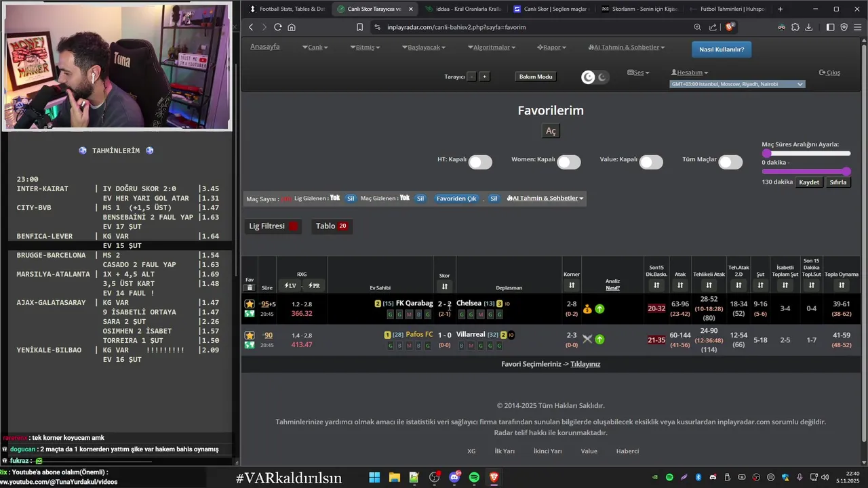This screenshot has height=488, width=868.
Task: Click the Bakım Modu button
Action: click(x=536, y=77)
